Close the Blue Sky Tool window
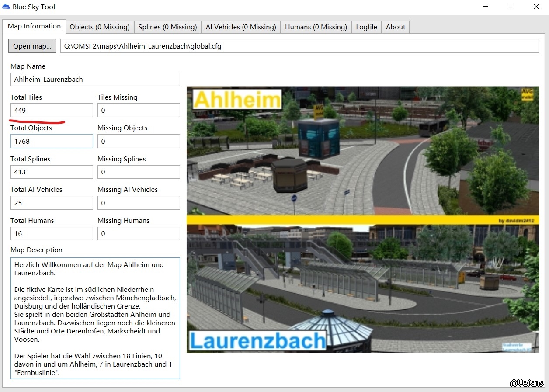Screen dimensions: 549x392 point(536,7)
